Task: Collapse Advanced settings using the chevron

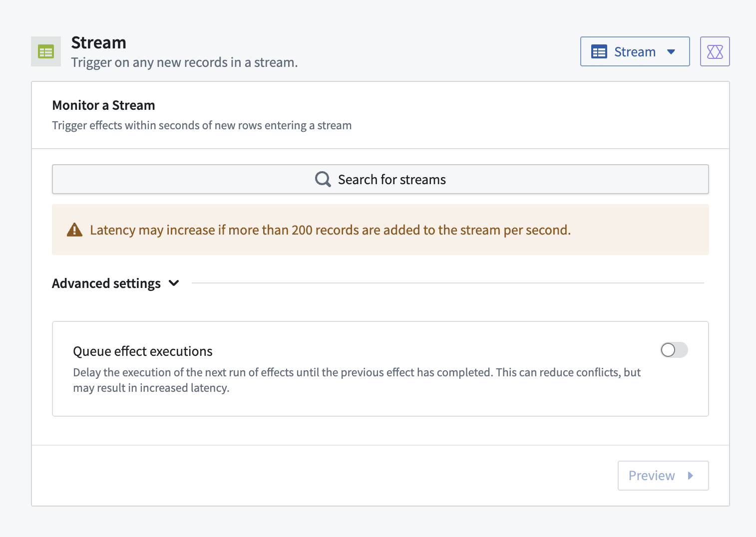Action: 174,283
